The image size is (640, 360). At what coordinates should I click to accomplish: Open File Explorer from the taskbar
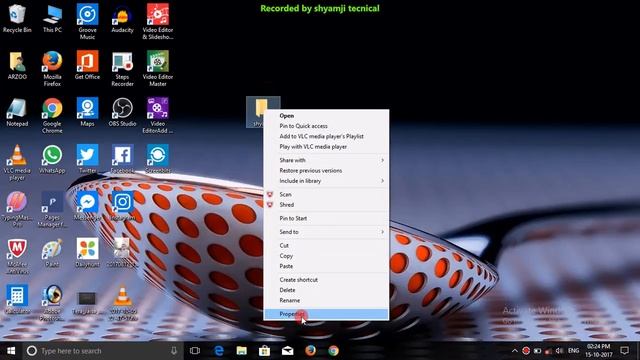(242, 351)
